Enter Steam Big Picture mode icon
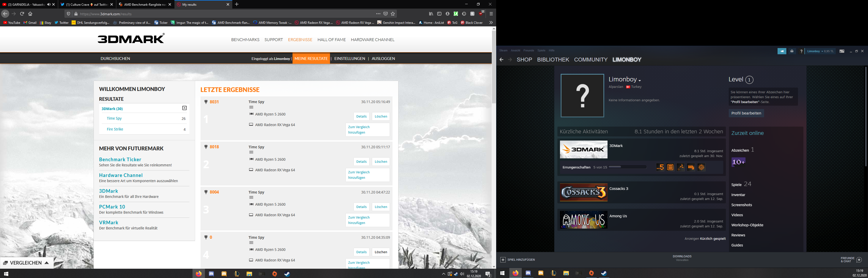The height and width of the screenshot is (278, 868). [842, 51]
